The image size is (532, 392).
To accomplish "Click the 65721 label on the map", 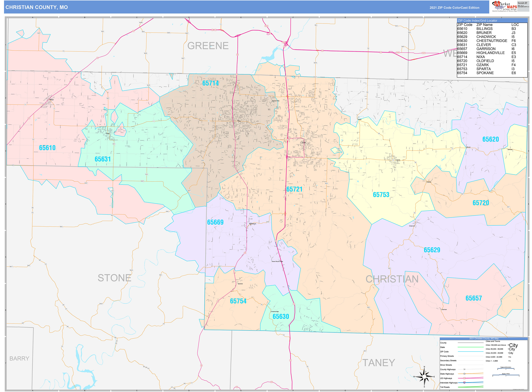I will pyautogui.click(x=294, y=189).
